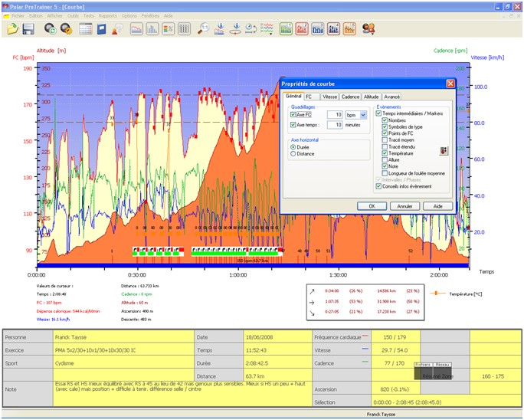The image size is (524, 420).
Task: Enable the Tracé moyen checkbox
Action: pos(385,139)
